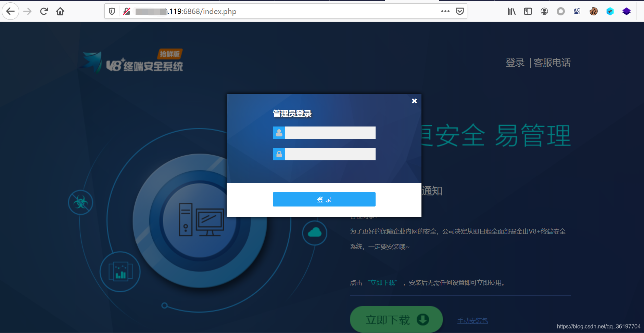The image size is (644, 333).
Task: Show insecure connection info icon
Action: tap(127, 11)
